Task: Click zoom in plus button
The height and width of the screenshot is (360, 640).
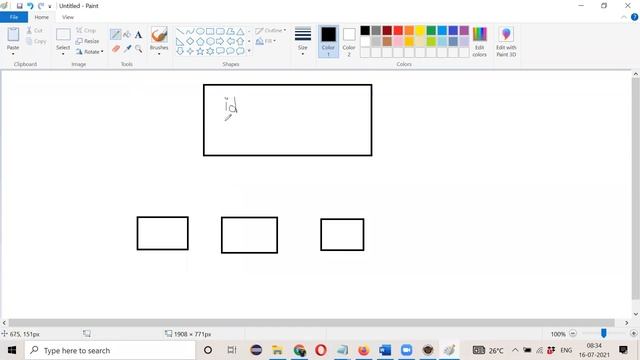Action: click(633, 334)
